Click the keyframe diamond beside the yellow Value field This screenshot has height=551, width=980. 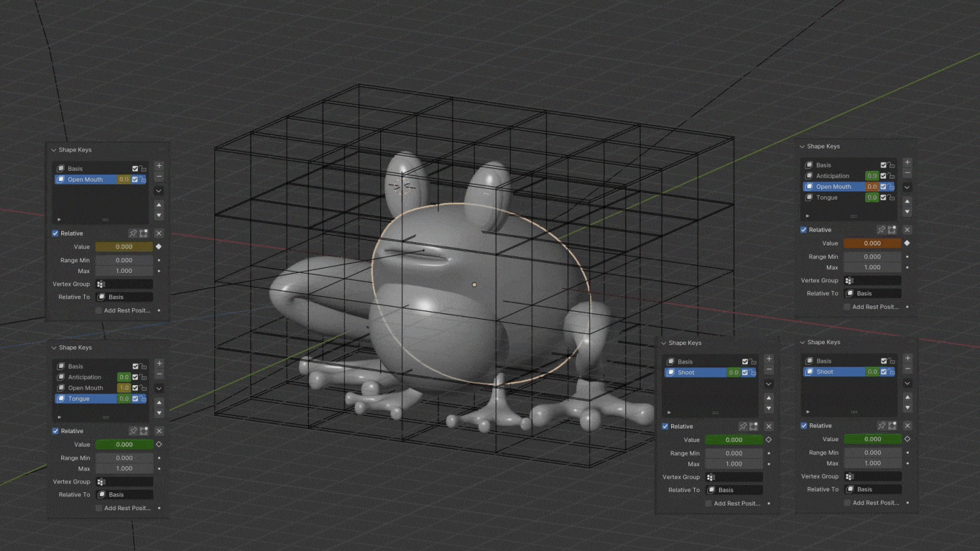pos(159,247)
